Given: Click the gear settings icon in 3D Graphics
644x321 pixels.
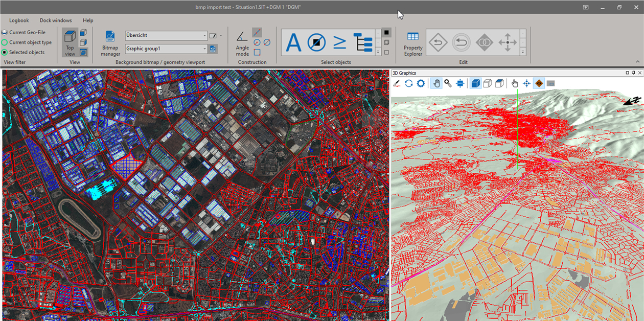Looking at the screenshot, I should (420, 83).
